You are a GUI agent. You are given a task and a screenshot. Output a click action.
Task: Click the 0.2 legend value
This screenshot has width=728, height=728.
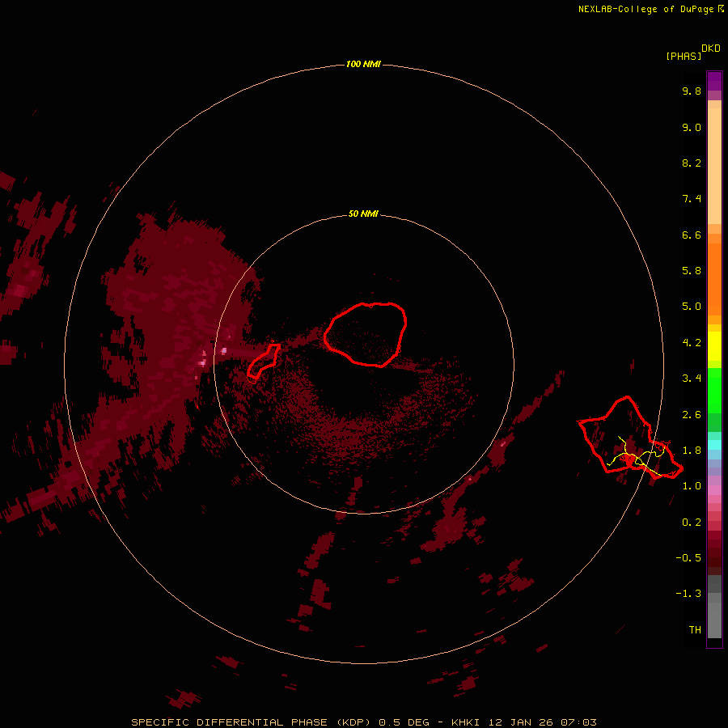click(692, 523)
